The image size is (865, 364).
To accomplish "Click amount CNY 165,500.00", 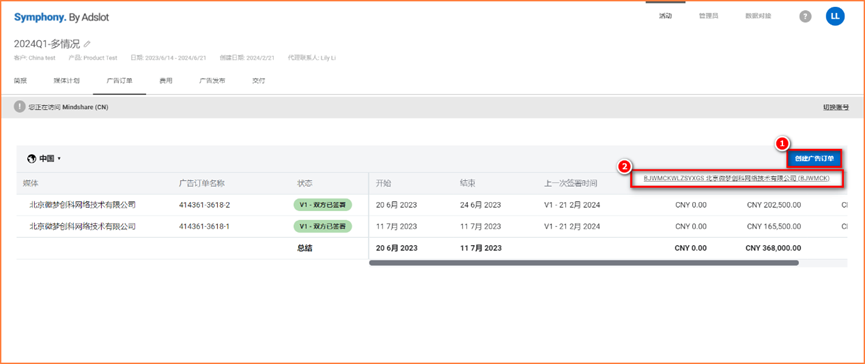I will [x=774, y=226].
